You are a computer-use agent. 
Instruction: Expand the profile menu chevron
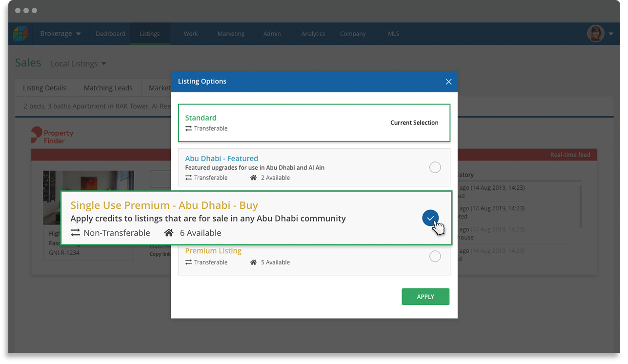(x=611, y=33)
